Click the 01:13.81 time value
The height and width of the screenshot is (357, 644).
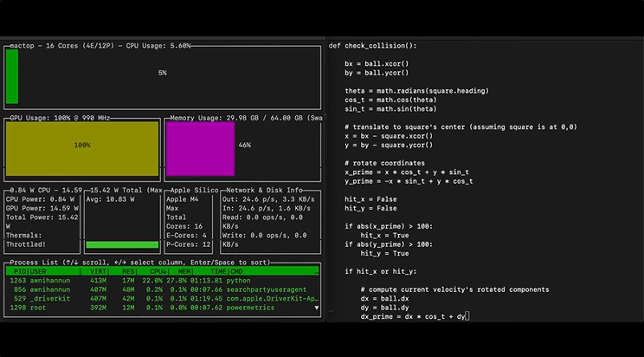(206, 281)
